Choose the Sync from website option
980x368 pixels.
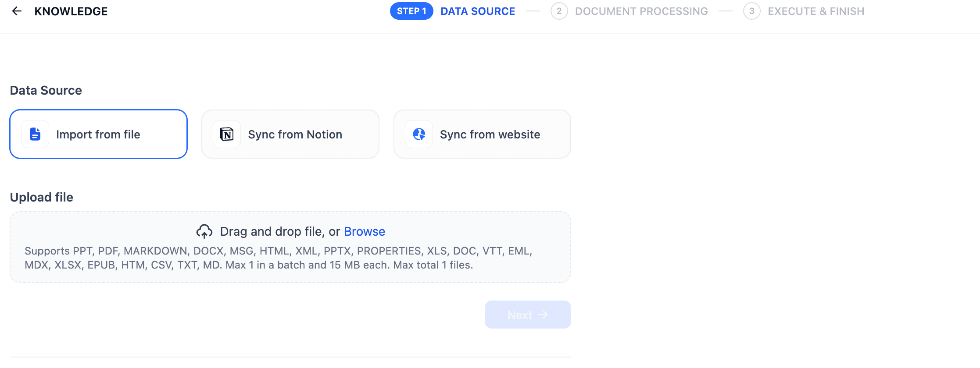[482, 134]
